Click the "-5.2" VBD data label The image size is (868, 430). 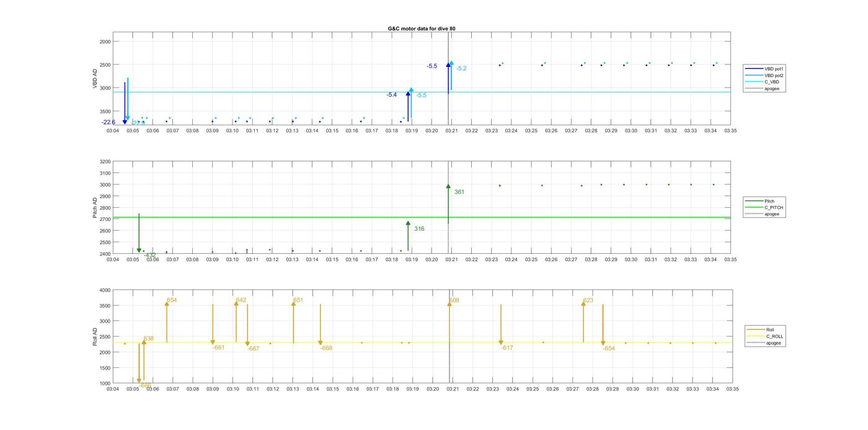pos(461,68)
